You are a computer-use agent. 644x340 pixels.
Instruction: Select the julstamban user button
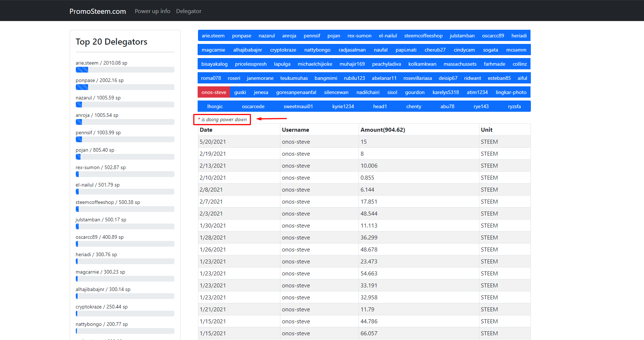tap(462, 36)
